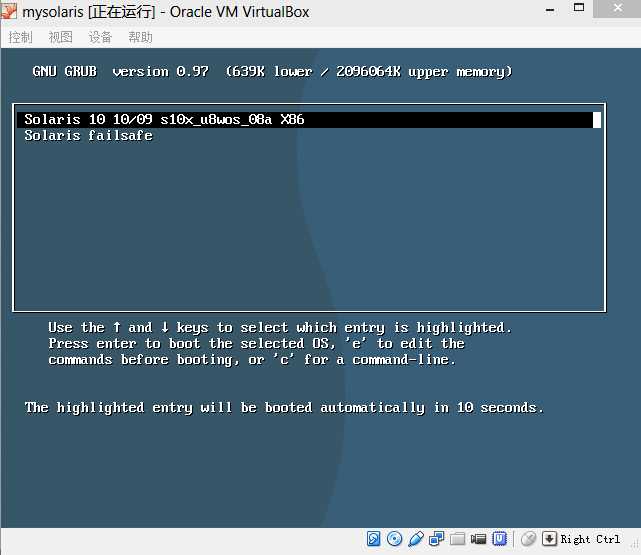
Task: Select the Solaris 10 10/09 boot entry
Action: pyautogui.click(x=309, y=120)
